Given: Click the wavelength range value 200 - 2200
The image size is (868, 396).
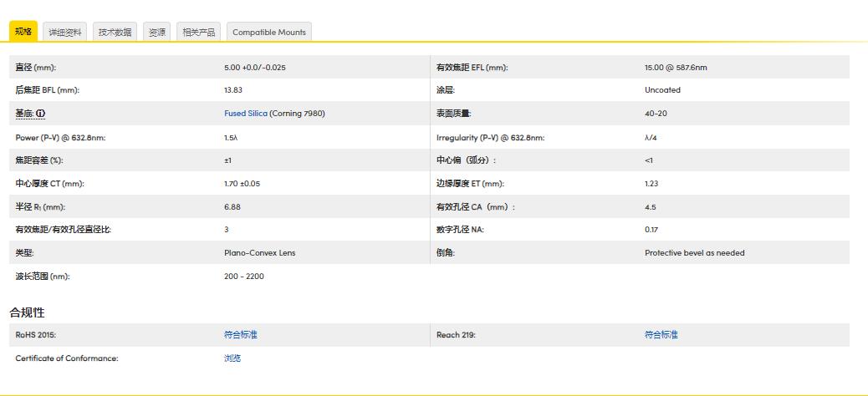Looking at the screenshot, I should 244,277.
